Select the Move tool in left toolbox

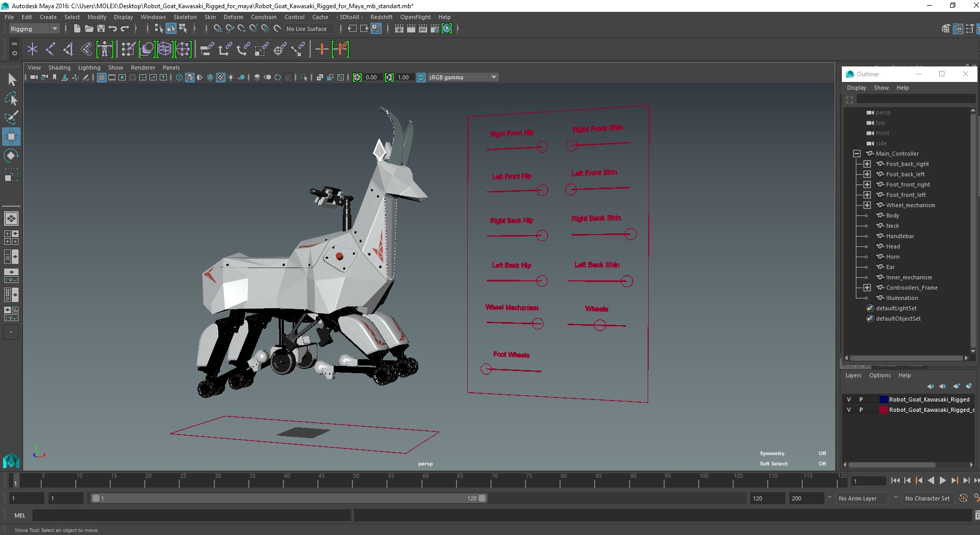click(x=11, y=137)
